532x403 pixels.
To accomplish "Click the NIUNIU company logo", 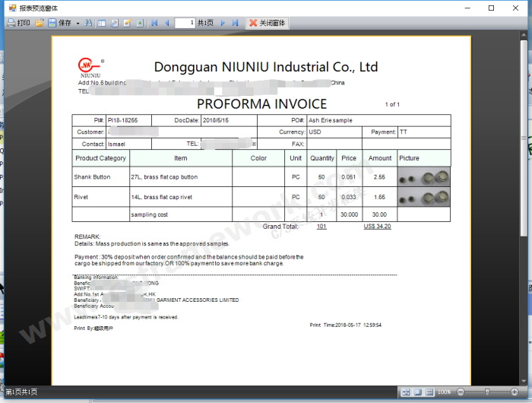I will pos(90,67).
